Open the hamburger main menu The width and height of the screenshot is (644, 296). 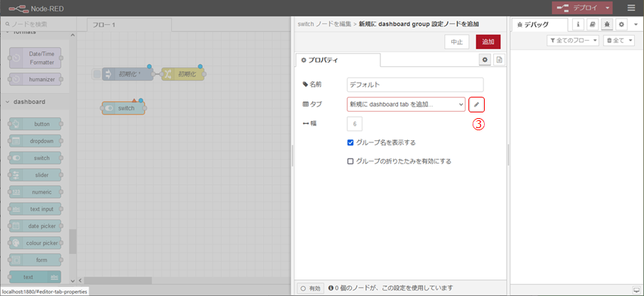(631, 8)
